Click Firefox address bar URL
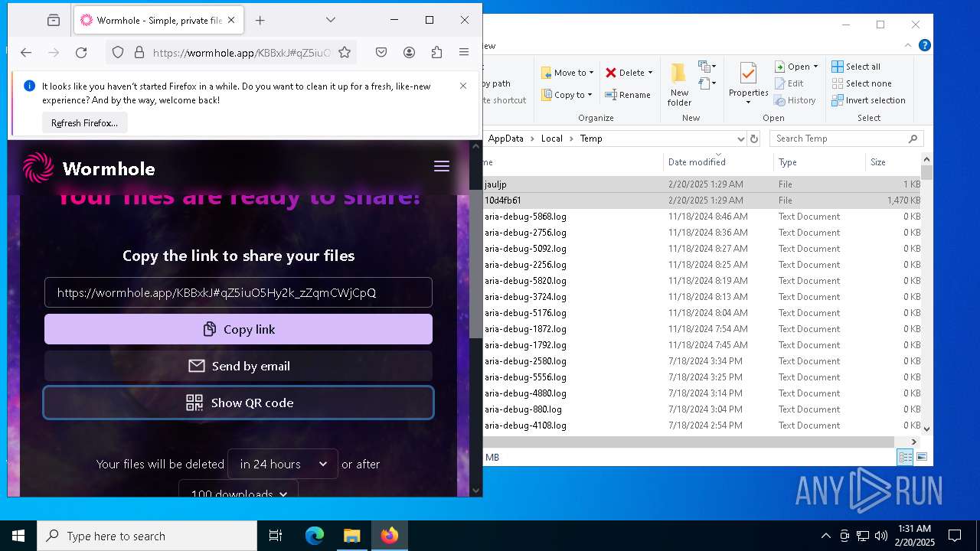This screenshot has width=980, height=551. pos(242,52)
